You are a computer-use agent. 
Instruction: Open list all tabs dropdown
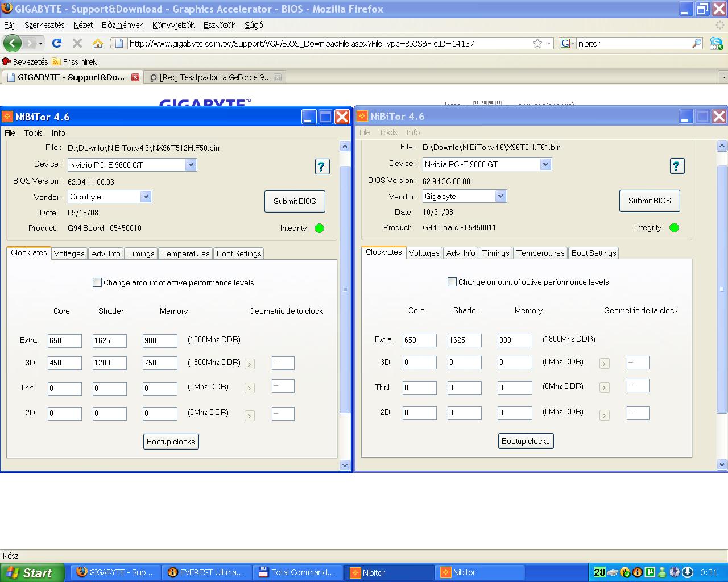click(x=723, y=77)
